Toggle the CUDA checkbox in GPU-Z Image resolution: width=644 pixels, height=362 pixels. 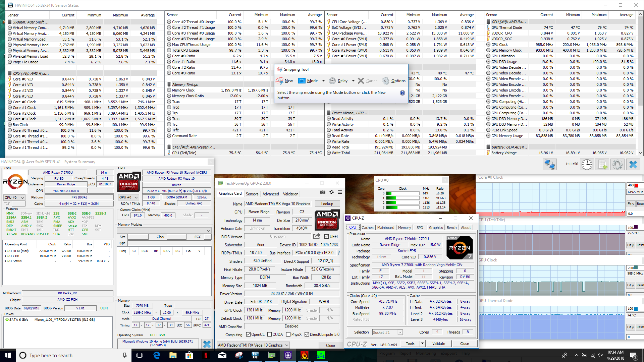click(x=269, y=335)
